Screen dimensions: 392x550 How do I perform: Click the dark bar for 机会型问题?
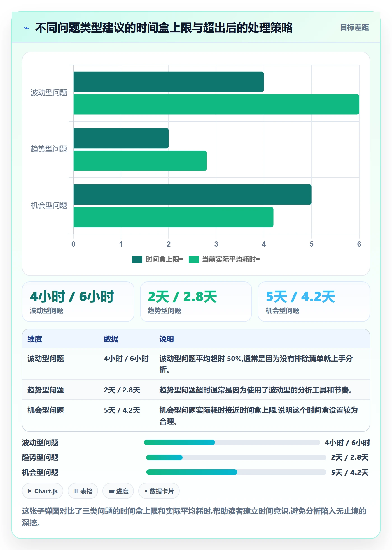192,195
